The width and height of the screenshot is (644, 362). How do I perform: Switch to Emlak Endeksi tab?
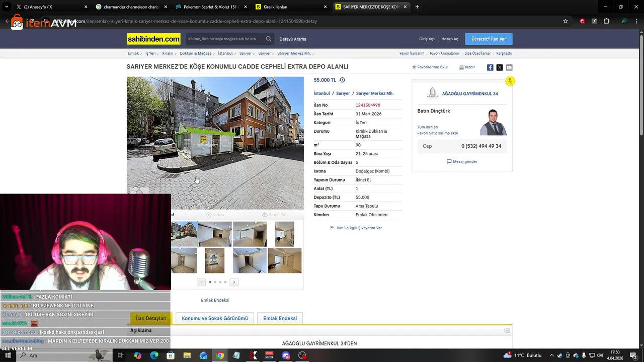[x=280, y=318]
